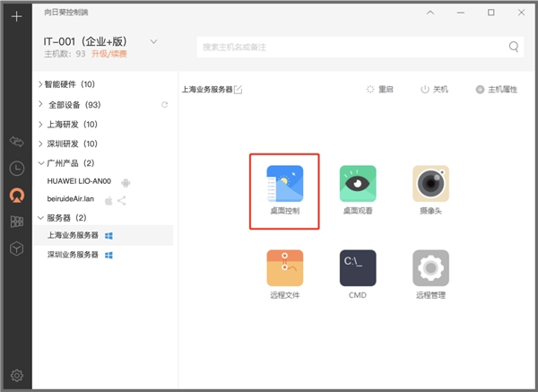Expand the 深圳研发 (10) group

[40, 144]
